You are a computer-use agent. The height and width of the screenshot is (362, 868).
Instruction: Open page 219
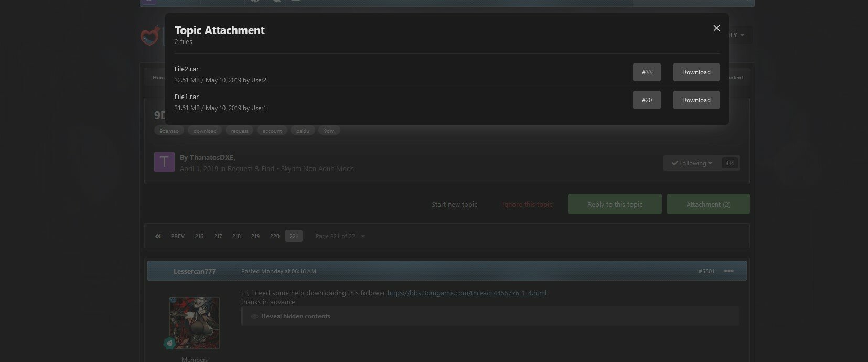click(255, 236)
